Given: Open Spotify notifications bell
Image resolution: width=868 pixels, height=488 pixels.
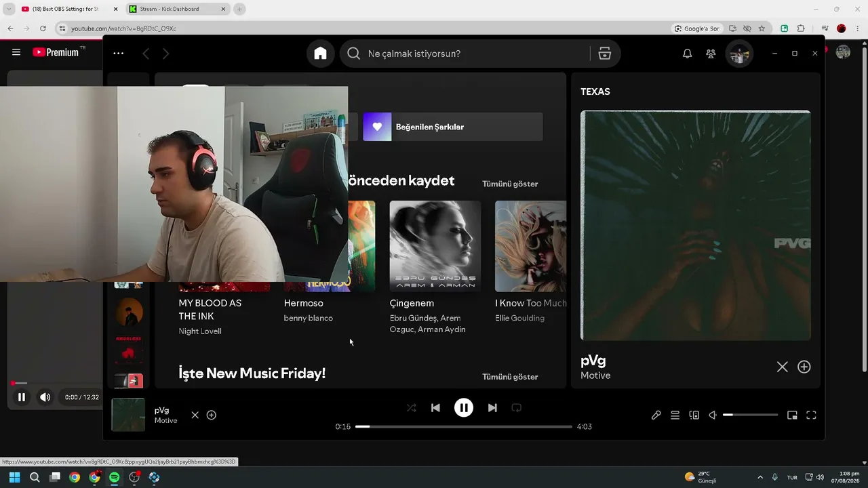Looking at the screenshot, I should click(x=687, y=54).
